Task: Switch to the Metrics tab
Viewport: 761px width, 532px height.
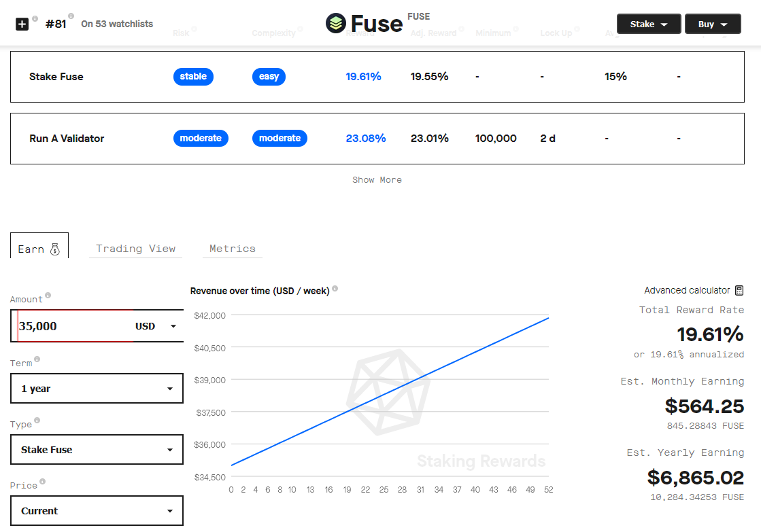Action: (233, 249)
